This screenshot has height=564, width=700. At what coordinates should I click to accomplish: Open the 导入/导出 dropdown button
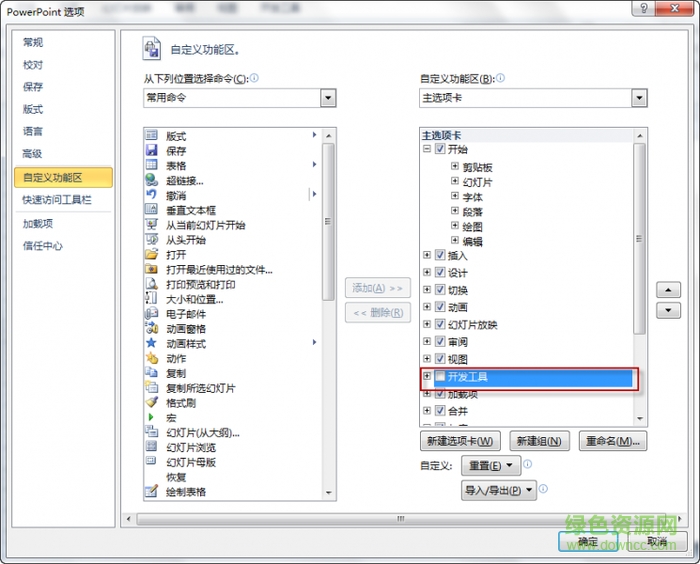tap(499, 490)
